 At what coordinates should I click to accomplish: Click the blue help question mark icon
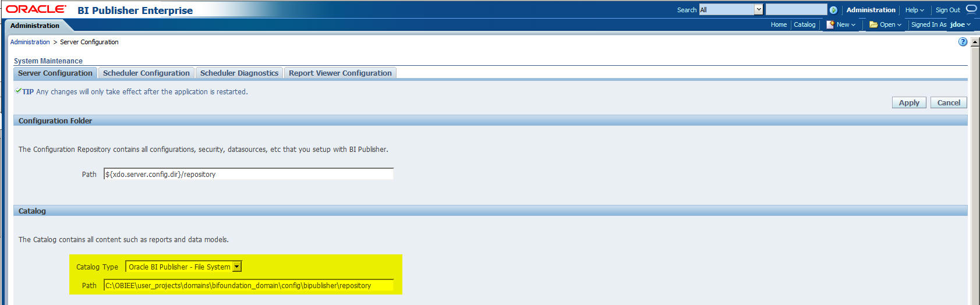(x=963, y=42)
